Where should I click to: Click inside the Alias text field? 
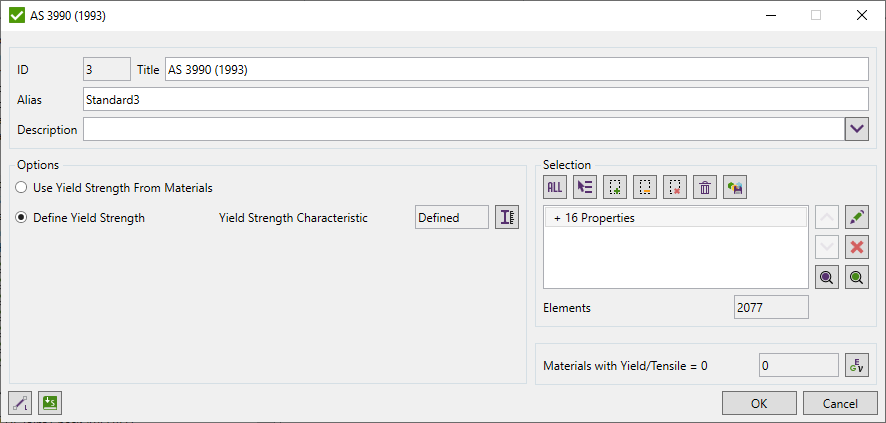click(475, 99)
